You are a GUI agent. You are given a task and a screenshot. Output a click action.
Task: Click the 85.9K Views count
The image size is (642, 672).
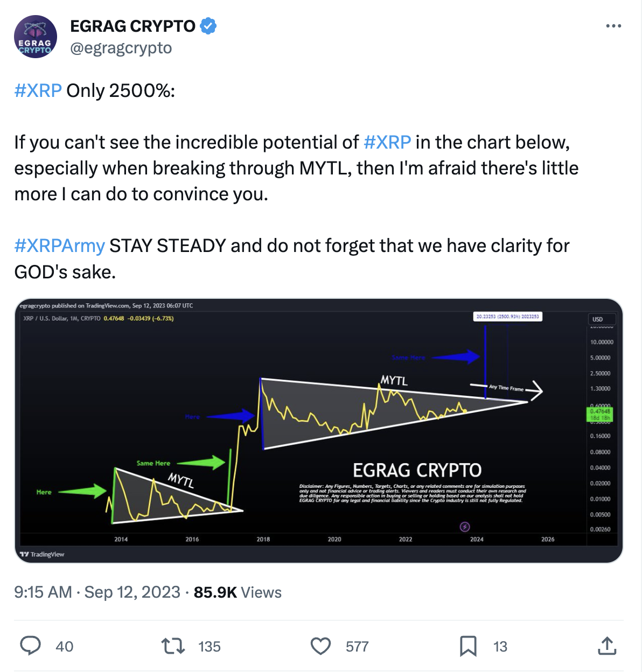(238, 592)
